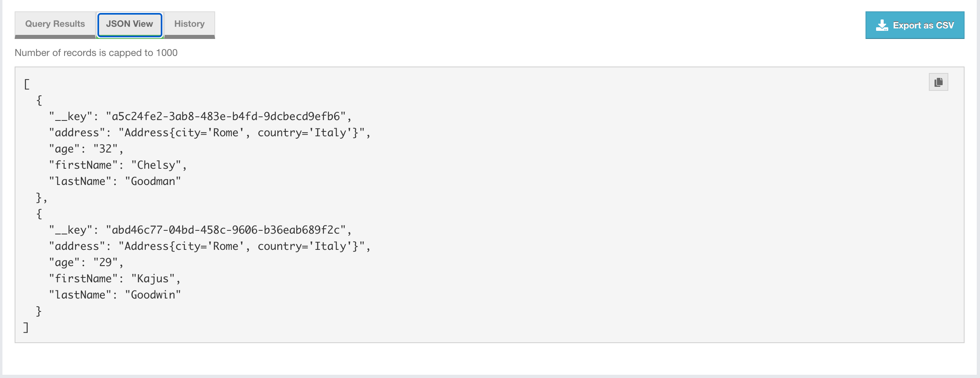The width and height of the screenshot is (980, 378).
Task: Open the History tab
Action: coord(189,24)
